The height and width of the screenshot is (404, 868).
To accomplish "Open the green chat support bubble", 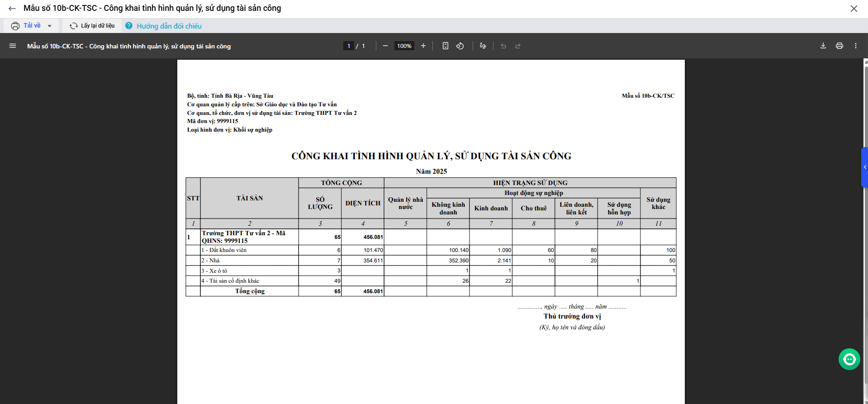I will [x=849, y=359].
